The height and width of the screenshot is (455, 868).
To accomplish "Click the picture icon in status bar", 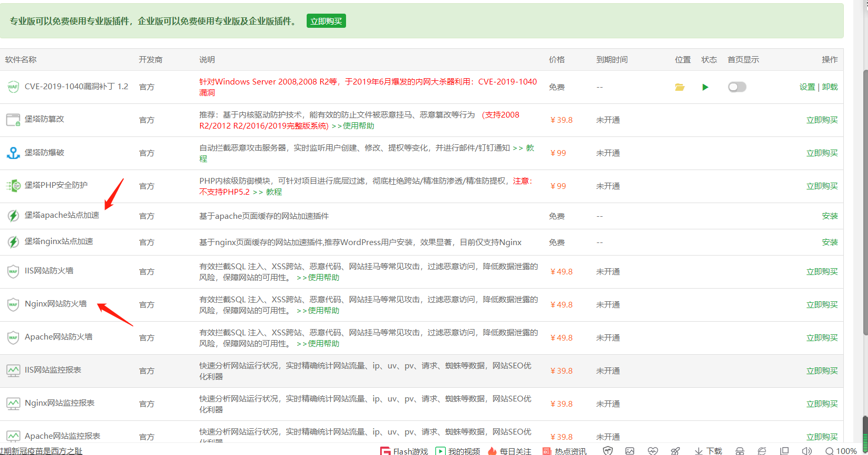I will 630,451.
